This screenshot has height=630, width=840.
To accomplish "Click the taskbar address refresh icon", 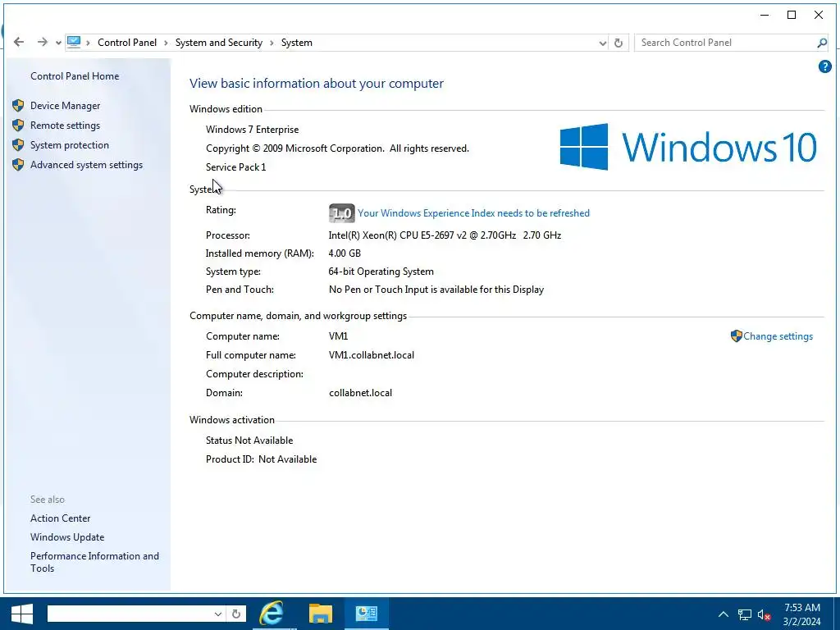I will pos(235,614).
